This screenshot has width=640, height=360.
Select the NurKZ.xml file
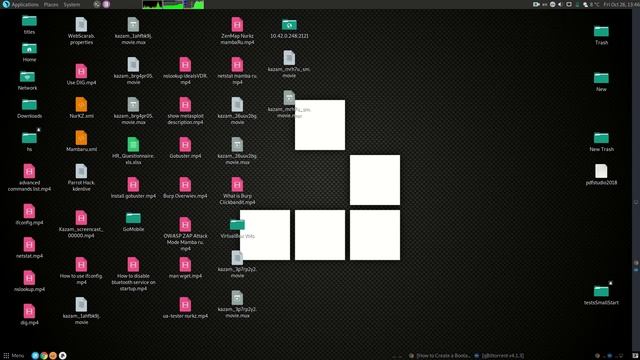[81, 108]
